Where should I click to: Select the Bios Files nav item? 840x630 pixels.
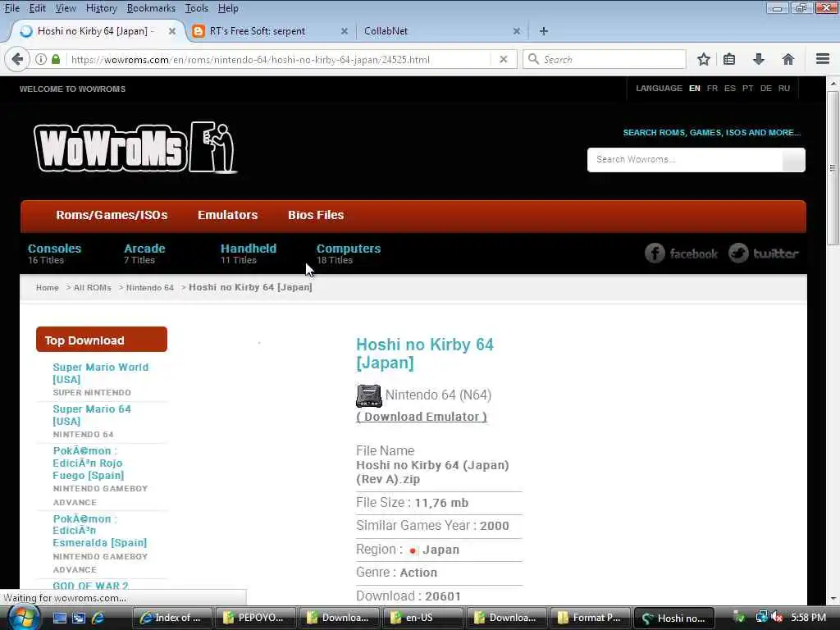click(x=316, y=215)
